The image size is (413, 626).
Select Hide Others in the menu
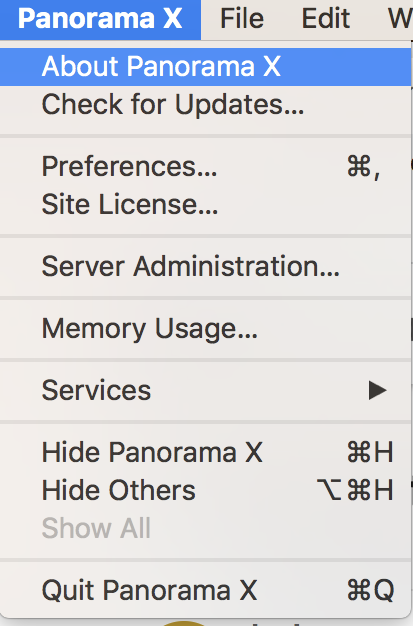click(205, 490)
